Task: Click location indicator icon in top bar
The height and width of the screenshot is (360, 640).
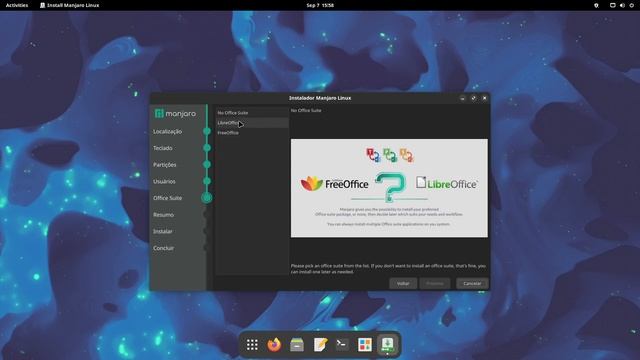Action: pos(596,5)
